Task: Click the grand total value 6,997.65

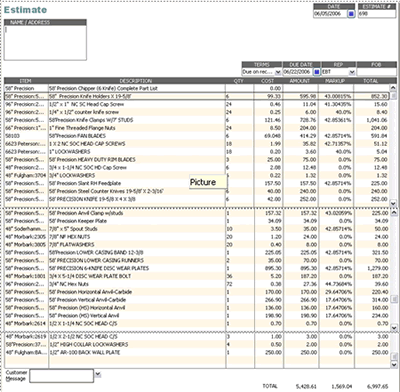Action: tap(377, 387)
